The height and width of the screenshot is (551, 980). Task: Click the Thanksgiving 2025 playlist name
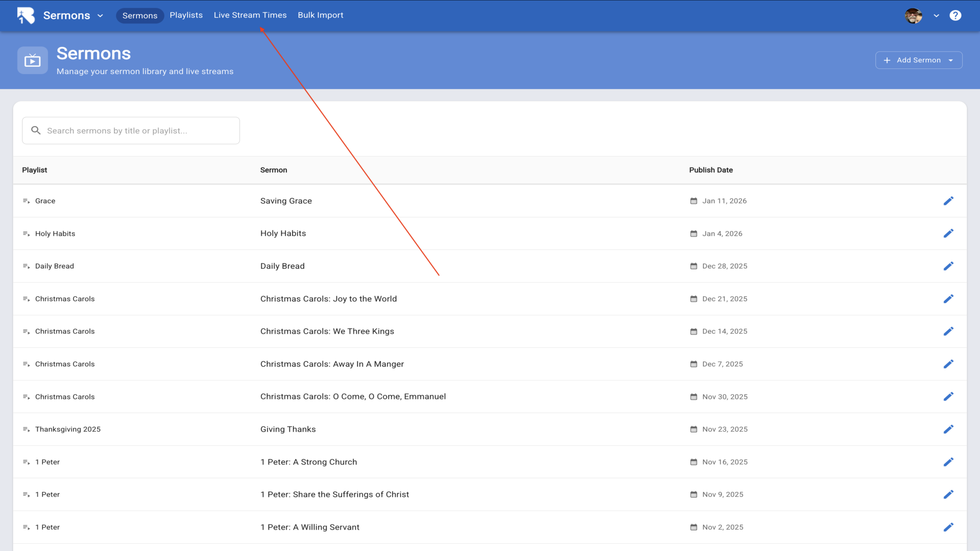pos(68,430)
